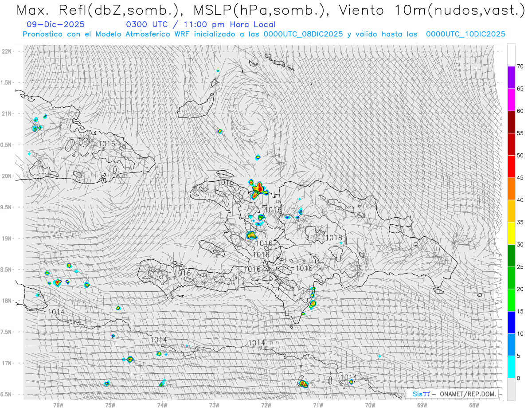Click the colorbar value label '65'
The height and width of the screenshot is (411, 532).
[520, 89]
